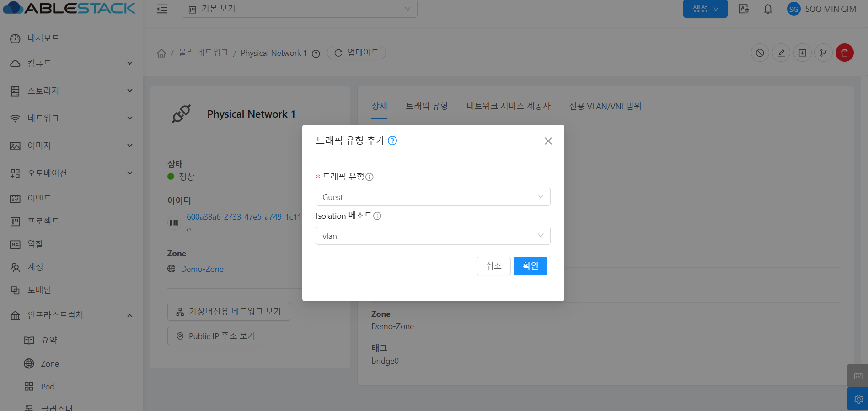
Task: Click the red delete trash icon
Action: 844,53
